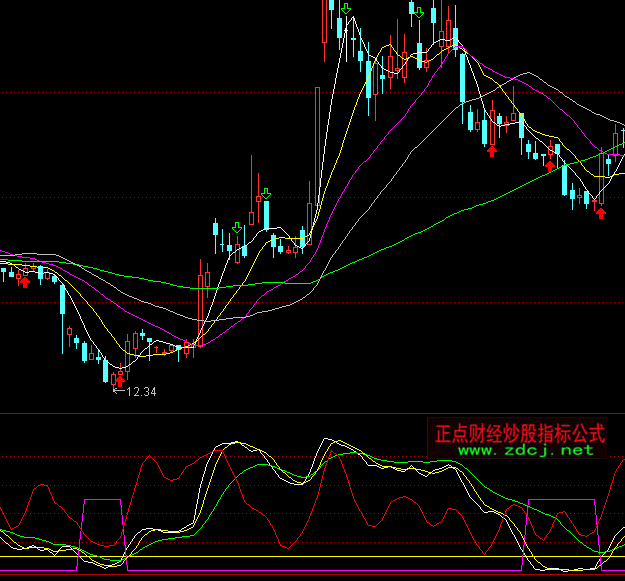Viewport: 625px width, 581px height.
Task: Select the green down arrow above the tall cyan candle mid-chart
Action: [266, 192]
